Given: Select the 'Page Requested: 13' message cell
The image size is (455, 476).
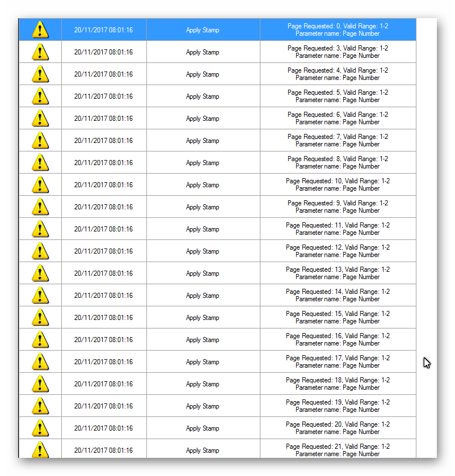Looking at the screenshot, I should [x=338, y=273].
